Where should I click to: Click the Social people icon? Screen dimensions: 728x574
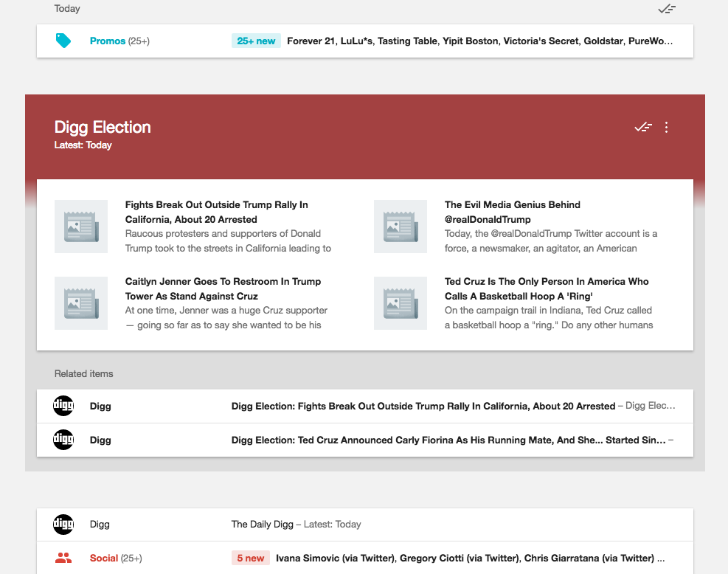click(x=63, y=558)
